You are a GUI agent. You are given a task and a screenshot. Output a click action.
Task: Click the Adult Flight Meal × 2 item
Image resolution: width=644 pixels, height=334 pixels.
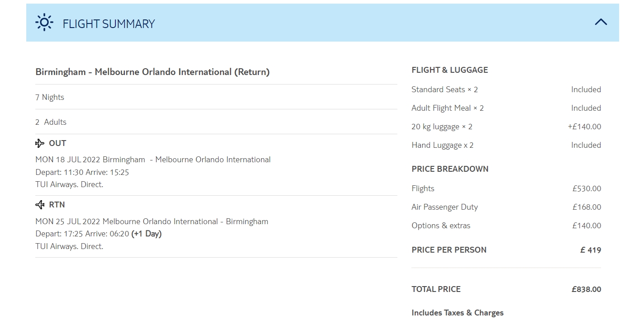coord(448,108)
